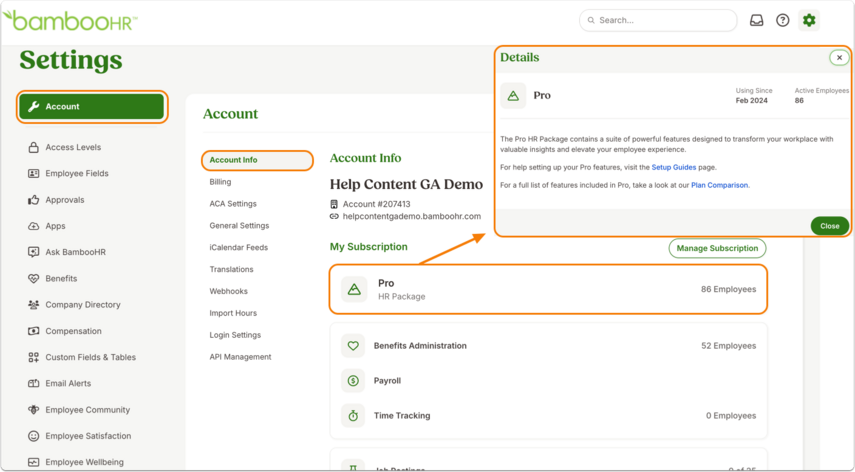The width and height of the screenshot is (855, 472).
Task: Click the Company Directory people icon
Action: 33,305
